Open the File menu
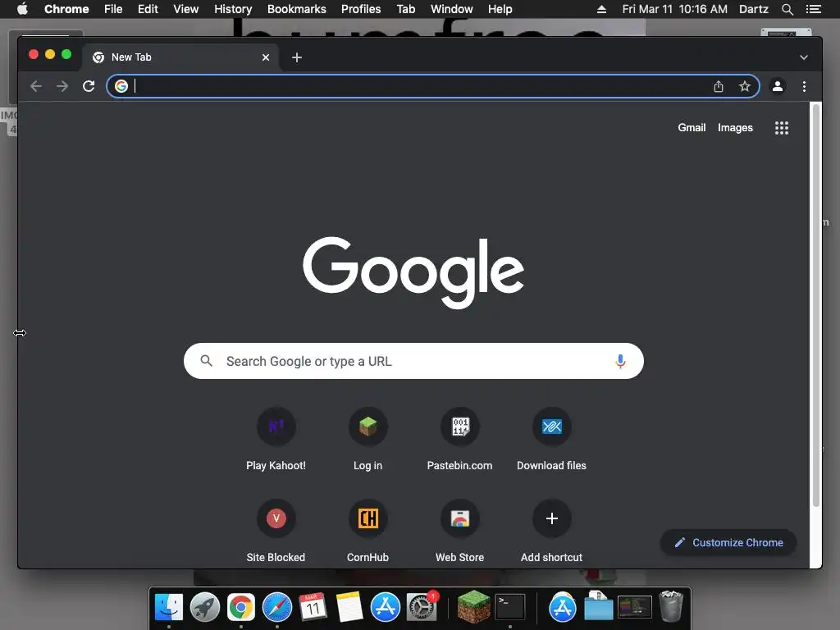Viewport: 840px width, 630px height. [113, 9]
